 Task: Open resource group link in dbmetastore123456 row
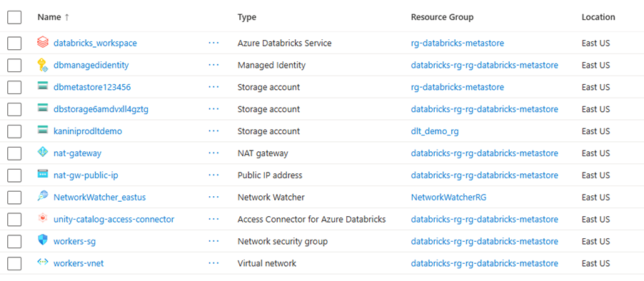tap(457, 87)
